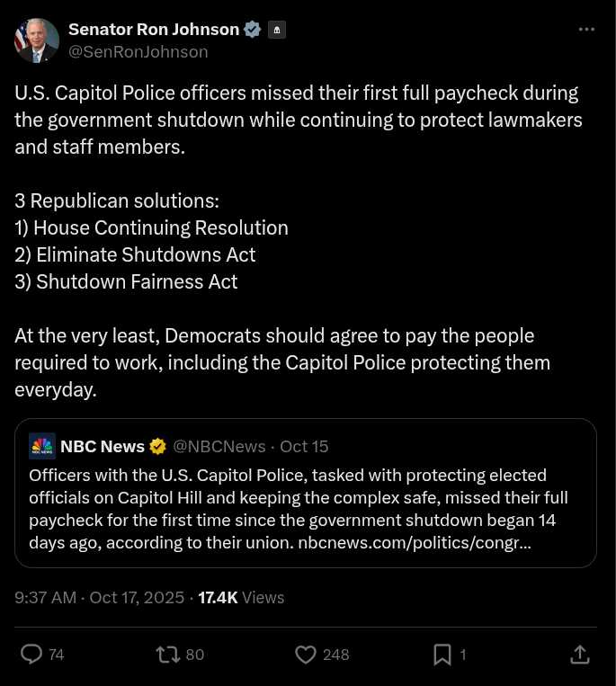Viewport: 616px width, 686px height.
Task: Repost this tweet using the retweet icon
Action: [168, 655]
